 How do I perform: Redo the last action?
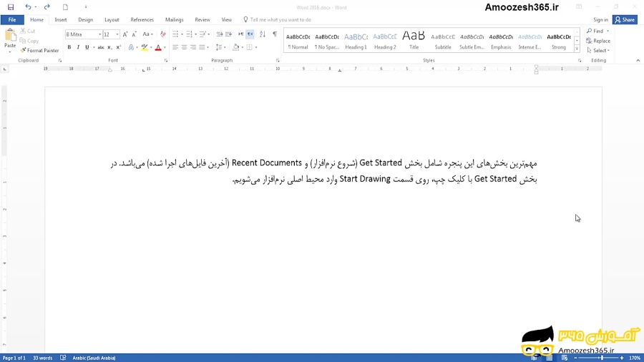coord(47,7)
